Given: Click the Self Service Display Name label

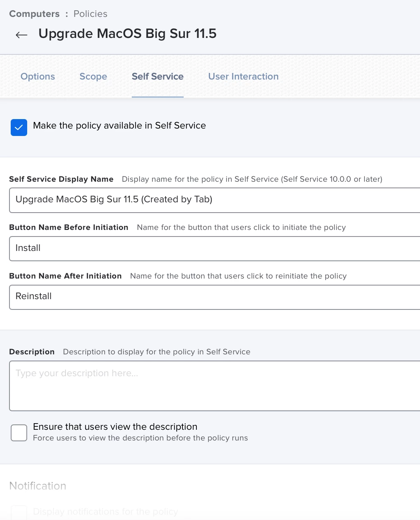Looking at the screenshot, I should click(x=61, y=179).
